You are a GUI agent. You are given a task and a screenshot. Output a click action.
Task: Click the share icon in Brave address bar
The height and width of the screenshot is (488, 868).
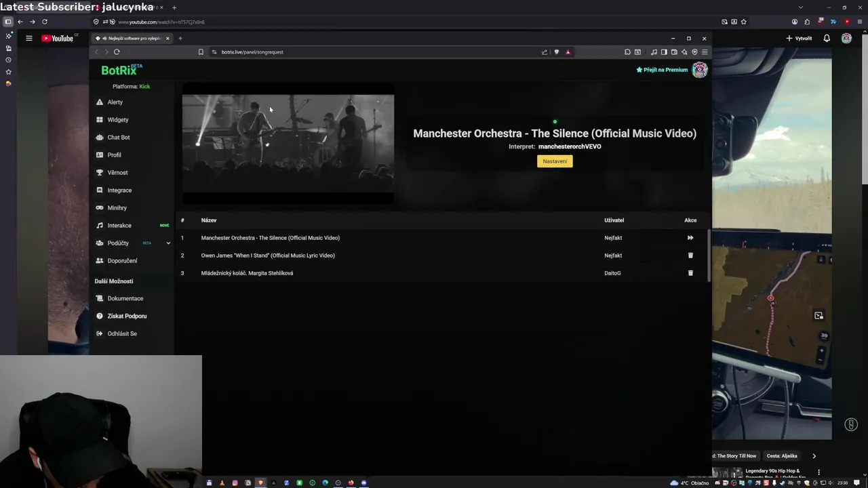tap(545, 52)
